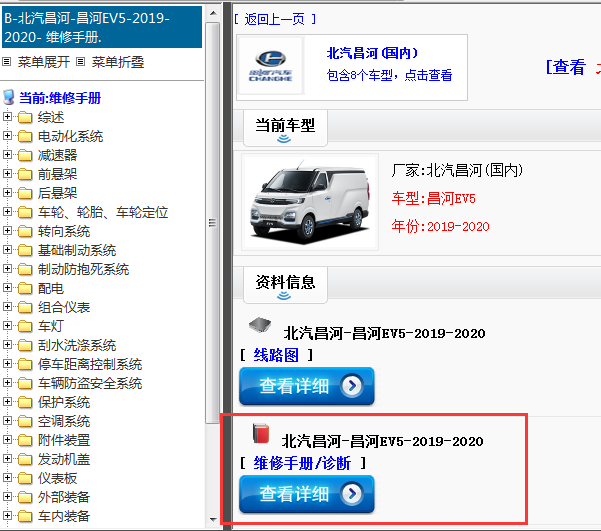Click the 厂家:北汽昌河(国内) text
This screenshot has height=531, width=601.
(457, 170)
